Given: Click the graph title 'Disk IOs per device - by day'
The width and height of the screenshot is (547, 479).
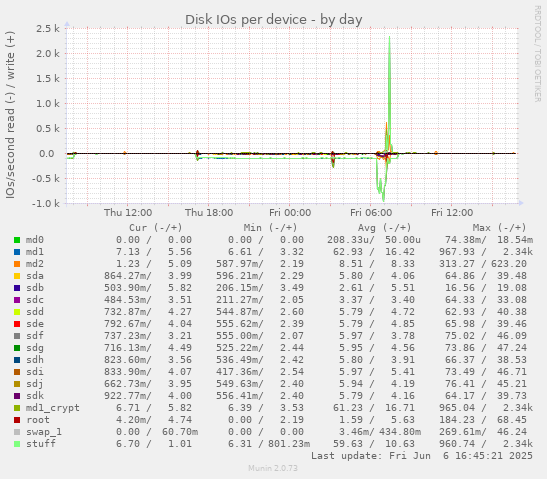Looking at the screenshot, I should (x=274, y=20).
